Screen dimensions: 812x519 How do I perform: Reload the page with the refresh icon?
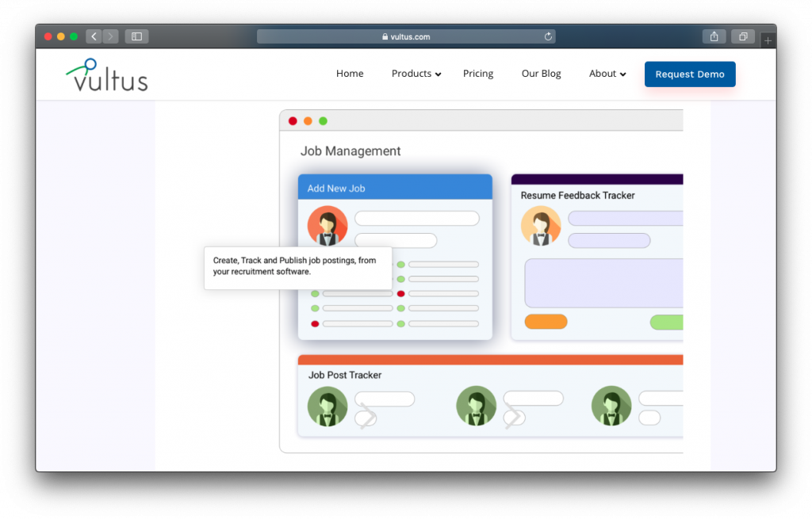pos(547,36)
